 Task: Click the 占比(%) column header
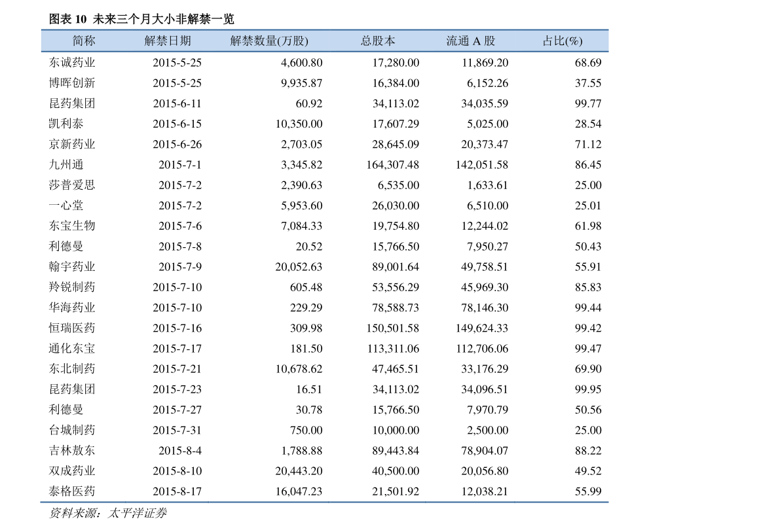(x=562, y=41)
